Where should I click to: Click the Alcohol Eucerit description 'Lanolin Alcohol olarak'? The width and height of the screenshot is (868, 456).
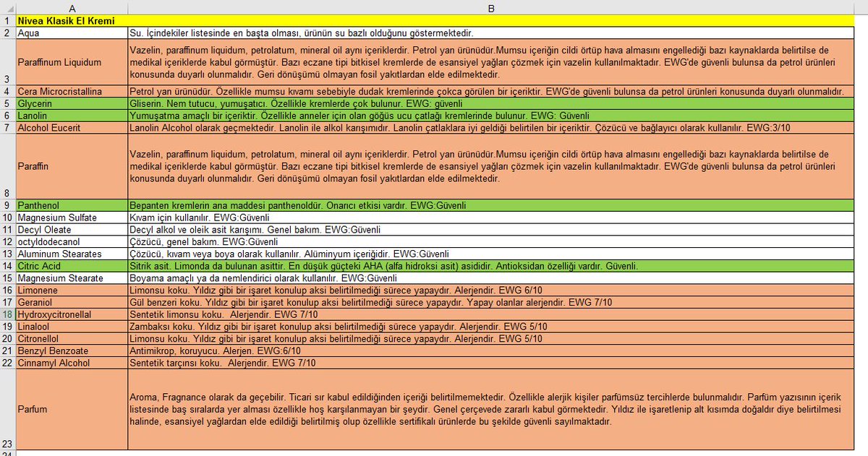pyautogui.click(x=490, y=127)
